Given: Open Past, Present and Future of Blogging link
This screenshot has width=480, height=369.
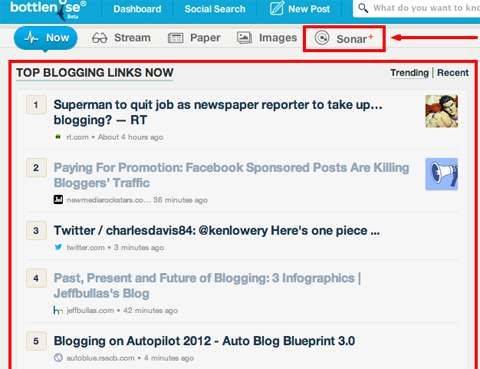Looking at the screenshot, I should coord(207,286).
